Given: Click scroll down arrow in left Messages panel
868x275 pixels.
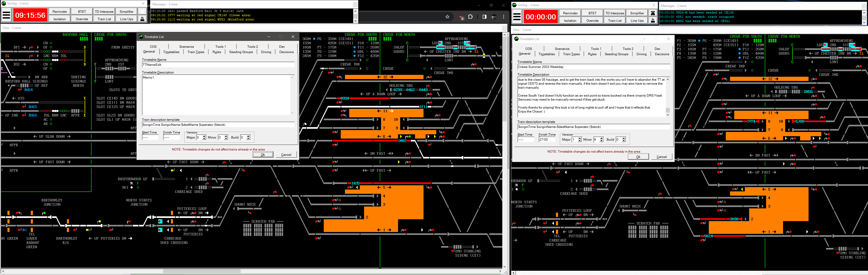Looking at the screenshot, I should [355, 21].
